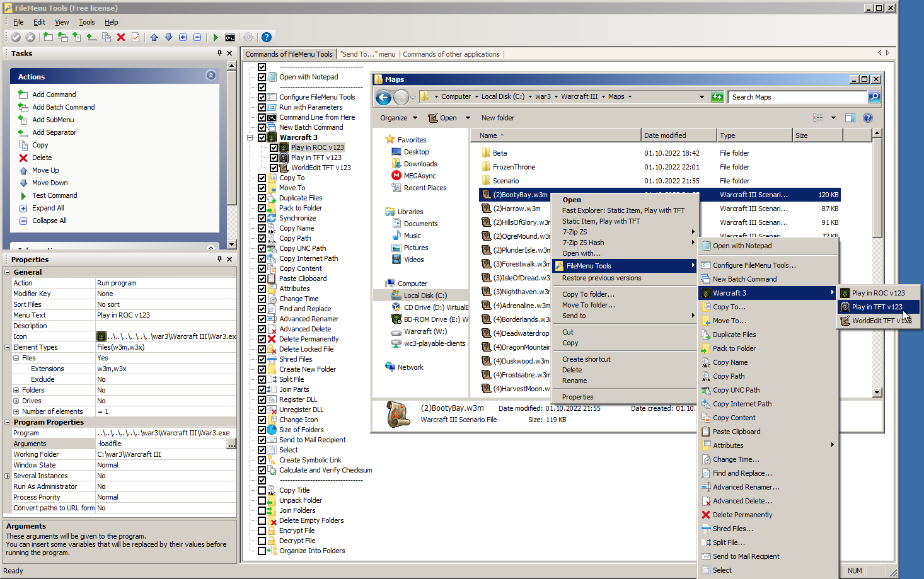Pin the Tasks panel with its pushpin icon
The width and height of the screenshot is (924, 579).
tap(219, 54)
